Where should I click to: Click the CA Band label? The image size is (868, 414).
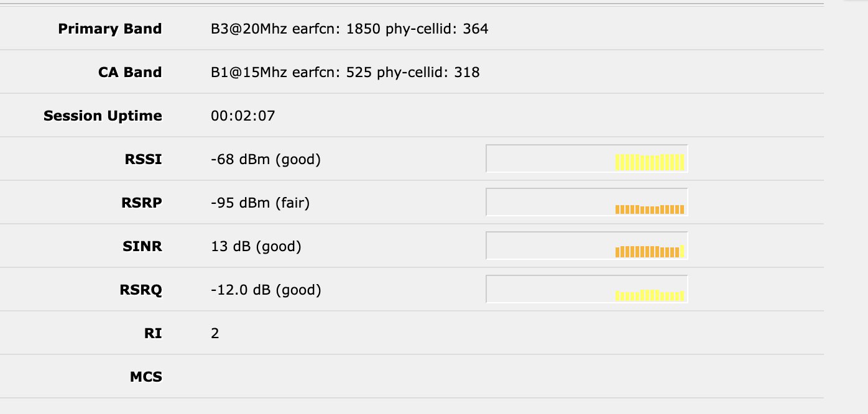tap(130, 72)
